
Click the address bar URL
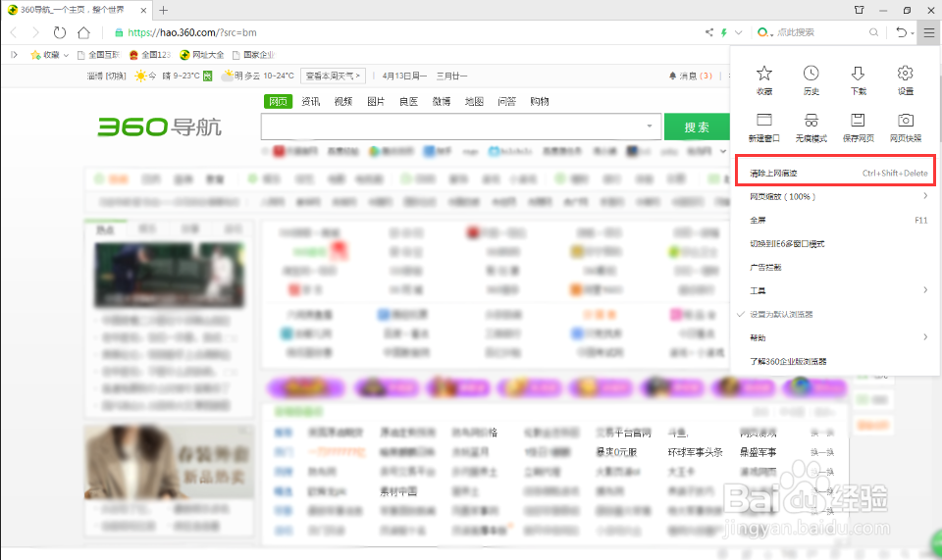192,32
